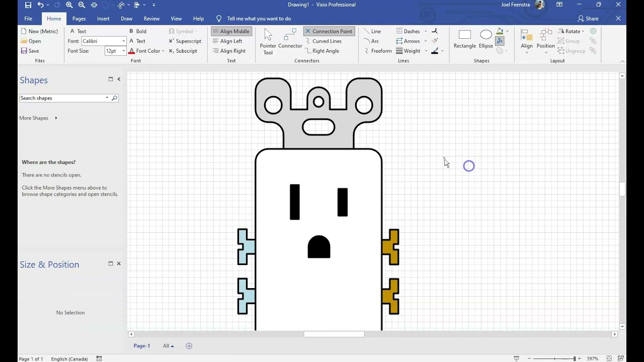Select the Freeform drawing tool
Image resolution: width=644 pixels, height=362 pixels.
click(x=377, y=51)
